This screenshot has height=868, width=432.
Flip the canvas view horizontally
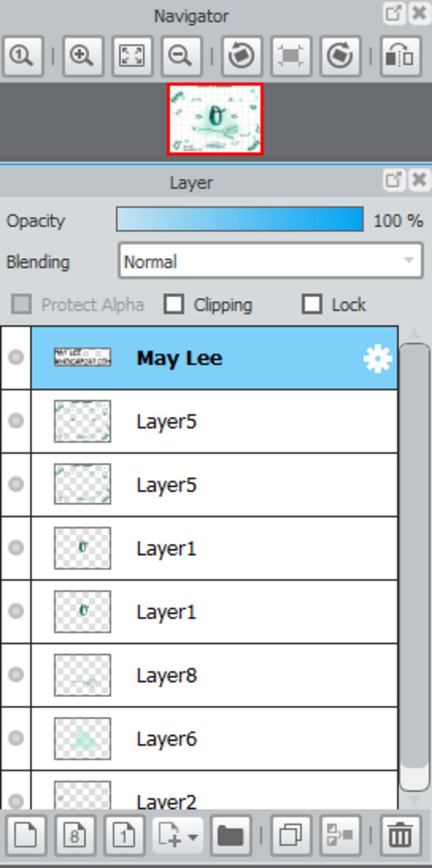click(x=400, y=56)
